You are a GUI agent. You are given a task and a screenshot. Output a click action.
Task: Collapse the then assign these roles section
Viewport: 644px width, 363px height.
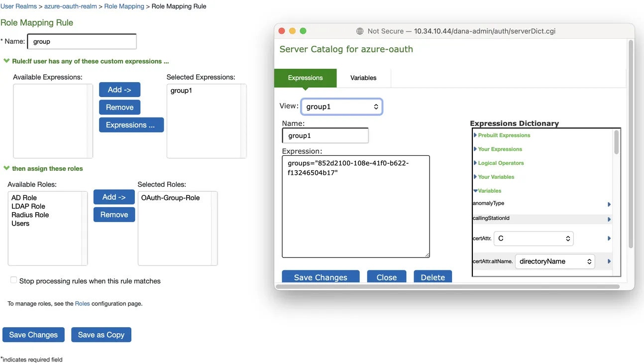(6, 169)
